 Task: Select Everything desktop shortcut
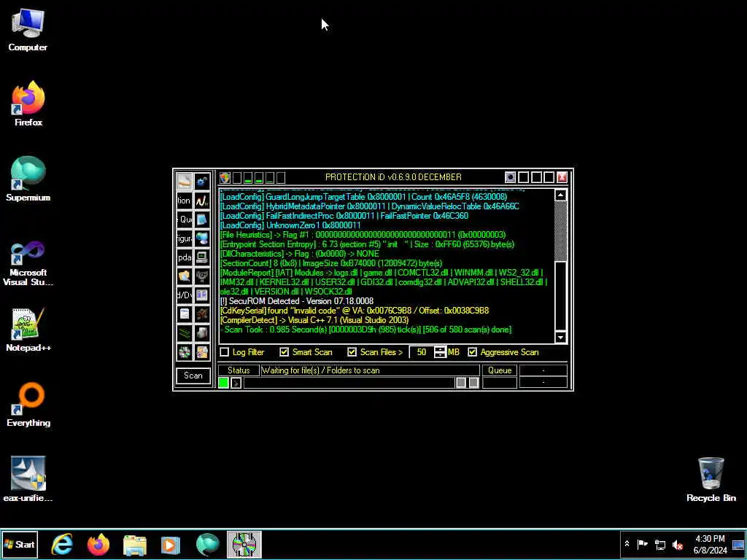(x=28, y=404)
